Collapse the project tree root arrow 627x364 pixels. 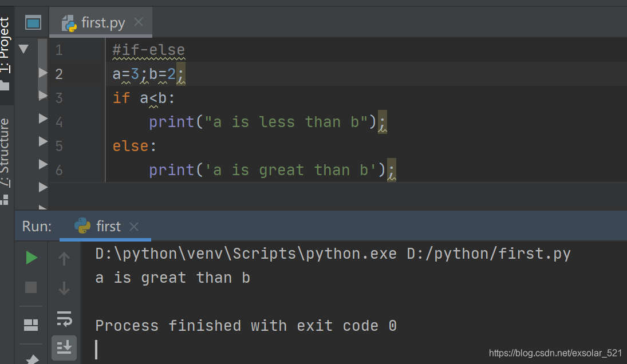[x=23, y=49]
